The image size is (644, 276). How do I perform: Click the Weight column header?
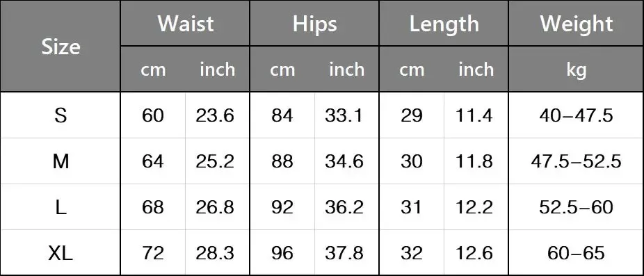coord(577,24)
